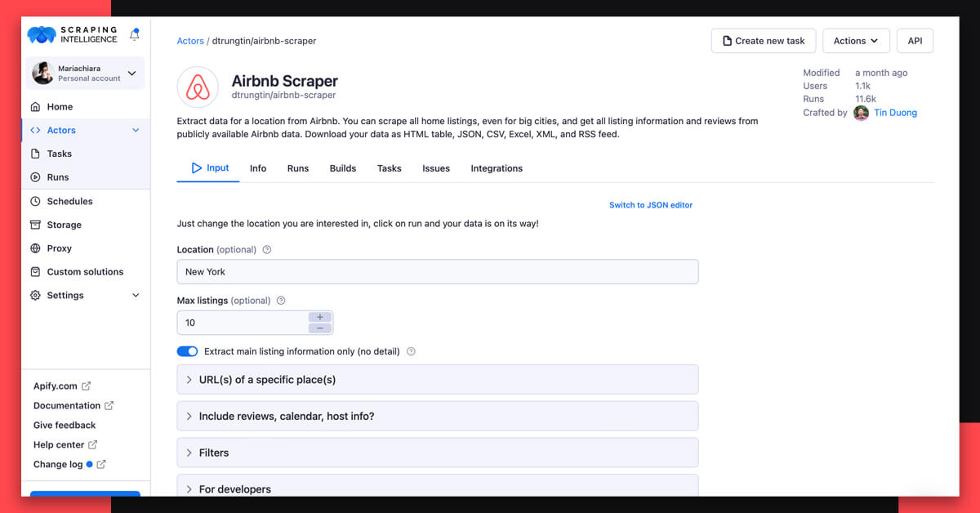Click Mariachiara's profile avatar
Screen dimensions: 980x513
click(x=42, y=73)
